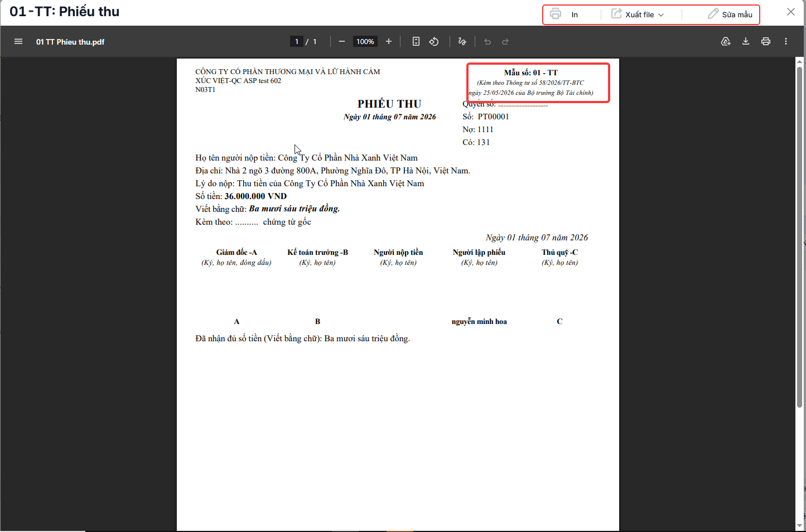
Task: Close the Phiếu thu preview dialog
Action: [791, 12]
